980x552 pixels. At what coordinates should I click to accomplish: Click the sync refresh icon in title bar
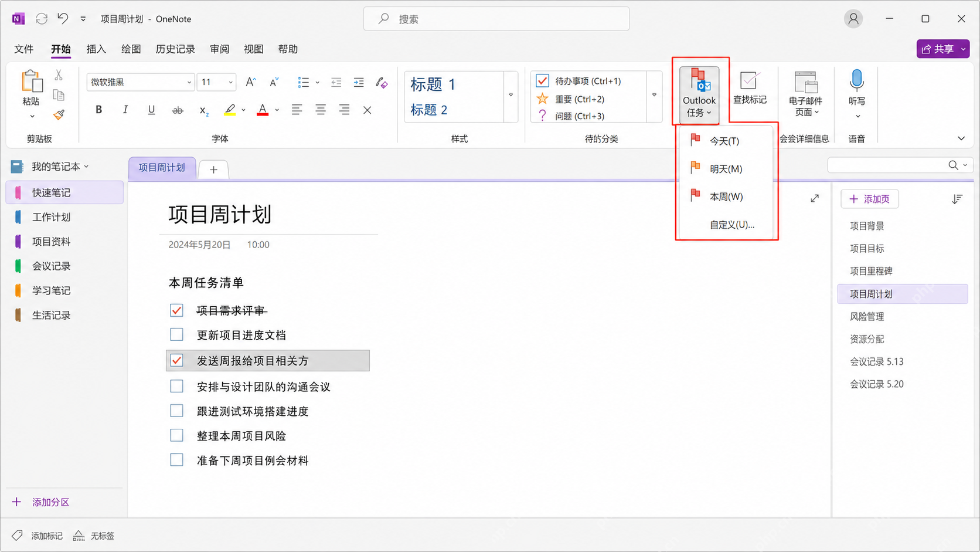coord(42,19)
